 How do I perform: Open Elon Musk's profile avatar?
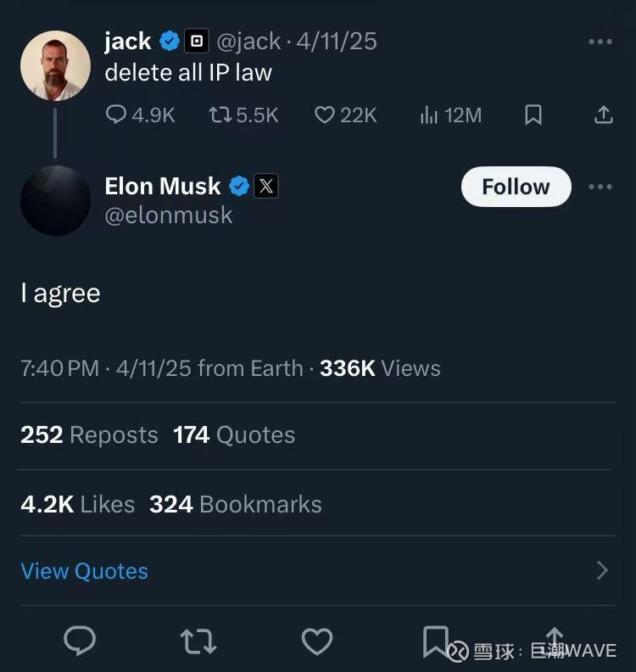[55, 200]
